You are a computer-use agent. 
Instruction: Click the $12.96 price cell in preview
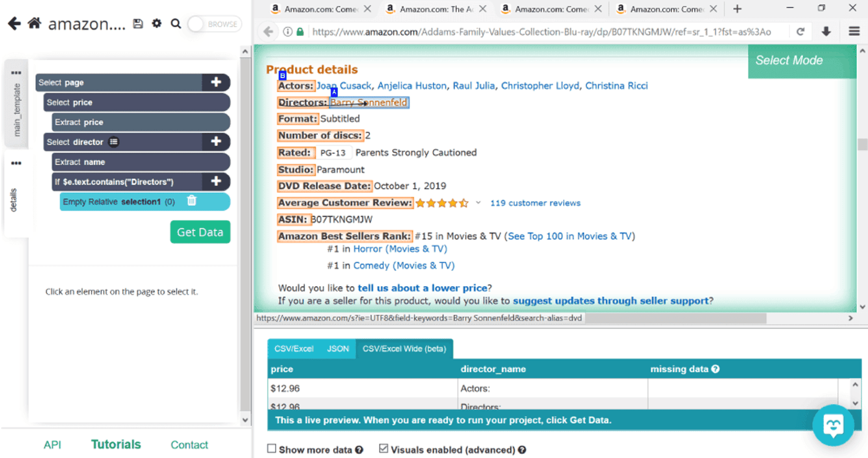362,388
